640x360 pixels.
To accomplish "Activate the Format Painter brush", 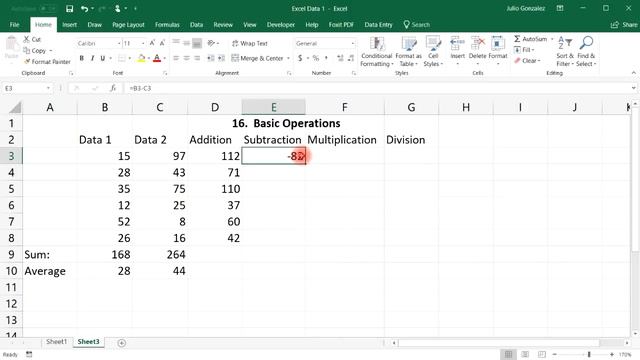I will (x=47, y=62).
